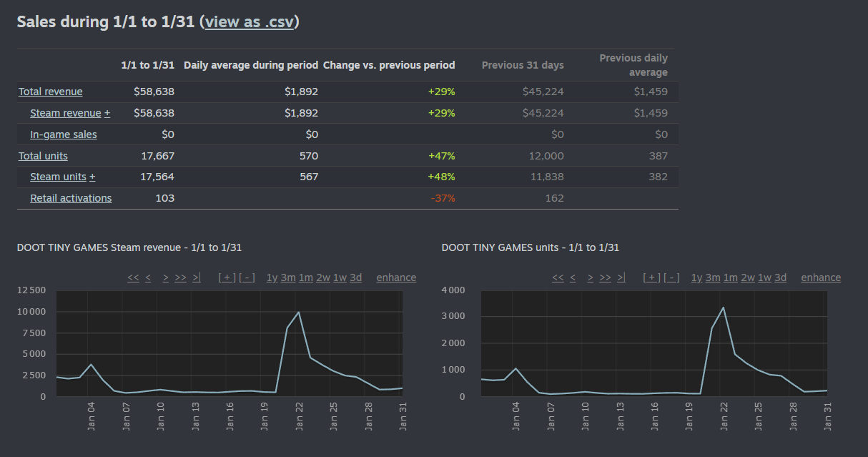This screenshot has height=457, width=868.
Task: Click enhance on the revenue chart
Action: point(396,278)
